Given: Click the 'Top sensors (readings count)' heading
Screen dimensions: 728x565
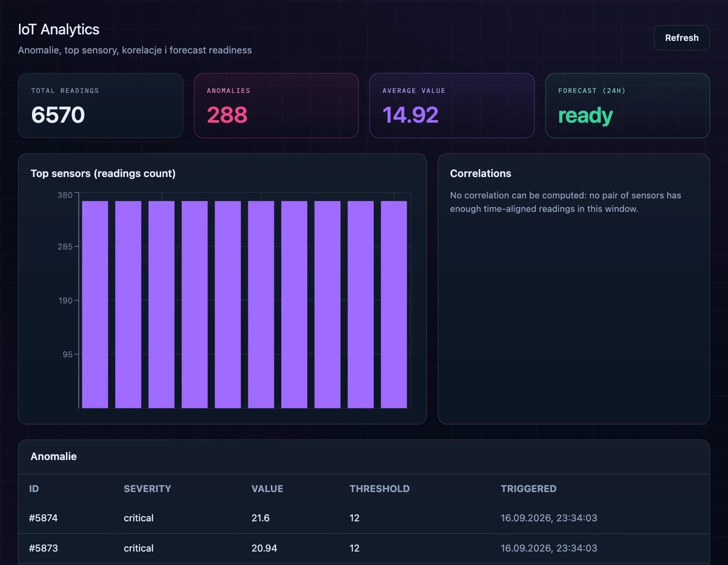Looking at the screenshot, I should coord(103,173).
